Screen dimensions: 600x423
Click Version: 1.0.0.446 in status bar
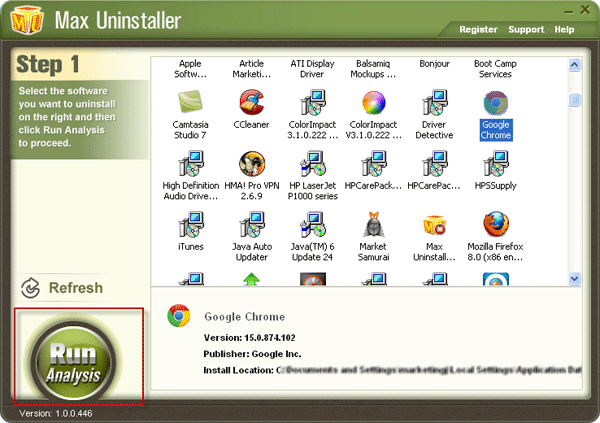[x=55, y=413]
